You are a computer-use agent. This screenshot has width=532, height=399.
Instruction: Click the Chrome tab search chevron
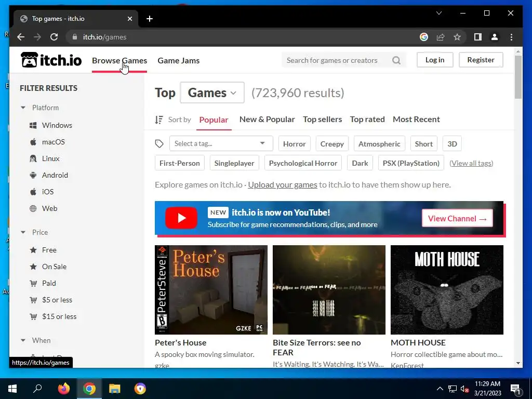pos(439,13)
